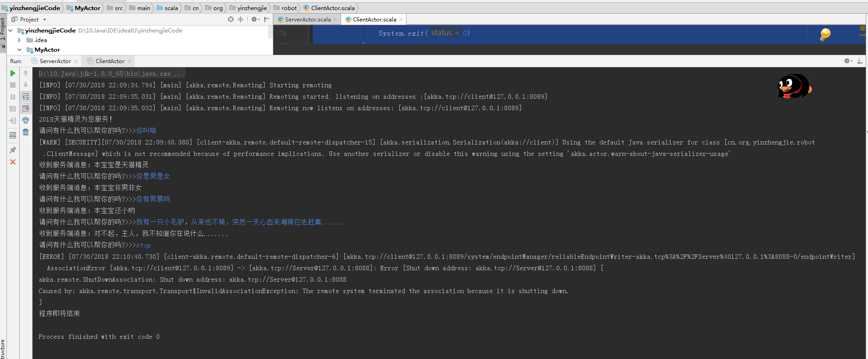Viewport: 868px width, 359px height.
Task: Switch to ClientActor run tab
Action: tap(110, 61)
